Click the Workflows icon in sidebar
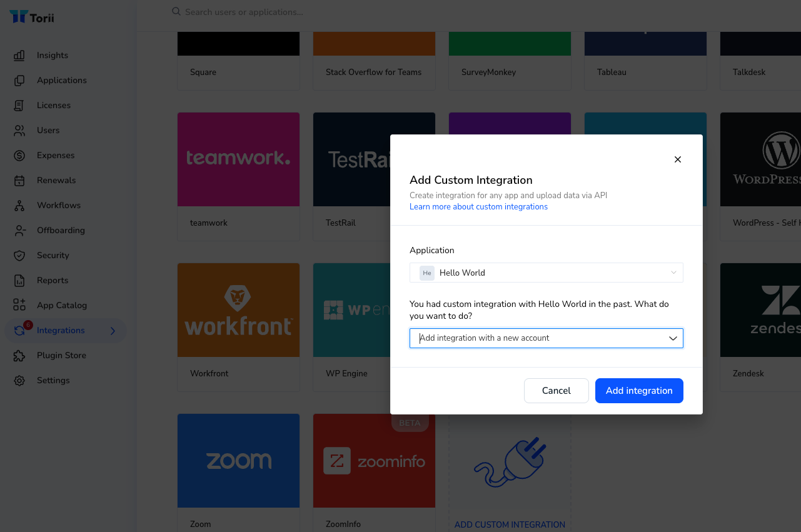Viewport: 801px width, 532px height. pyautogui.click(x=19, y=205)
